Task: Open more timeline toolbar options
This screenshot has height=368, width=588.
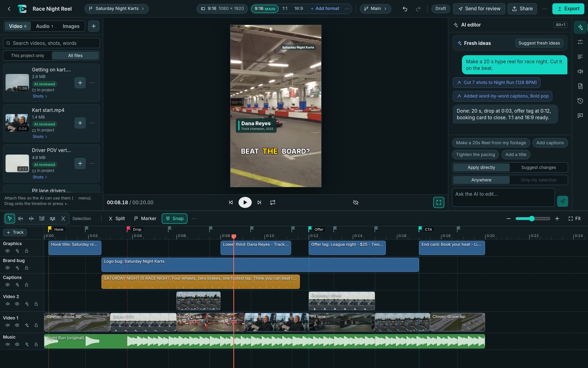Action: click(194, 219)
